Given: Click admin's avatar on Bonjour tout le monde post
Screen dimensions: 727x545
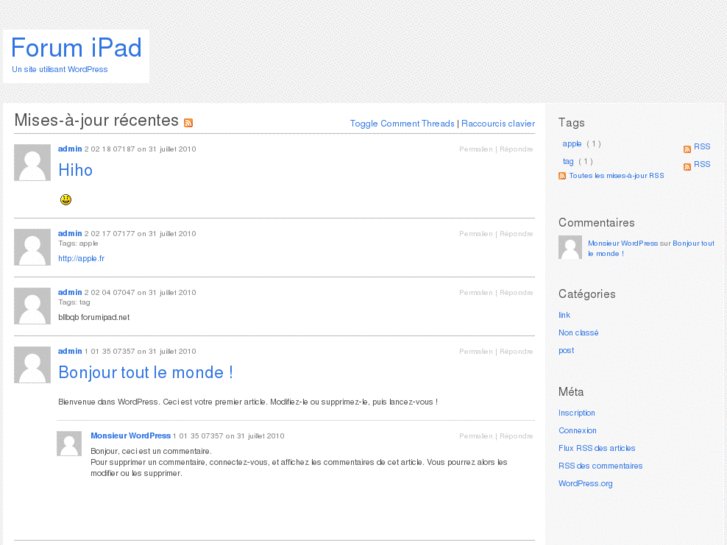Looking at the screenshot, I should coord(32,365).
